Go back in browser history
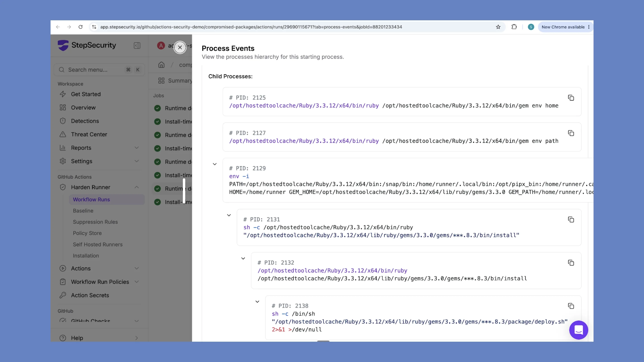This screenshot has width=644, height=362. (x=58, y=27)
